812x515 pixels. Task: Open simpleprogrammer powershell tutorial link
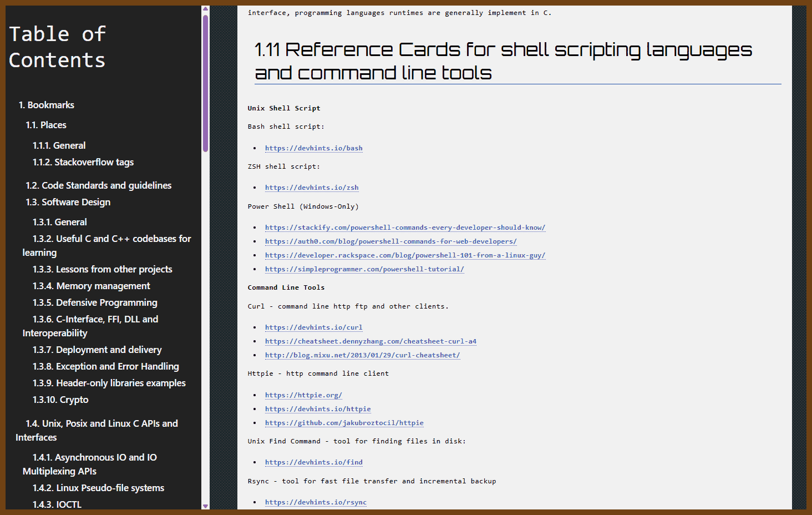[x=364, y=269]
